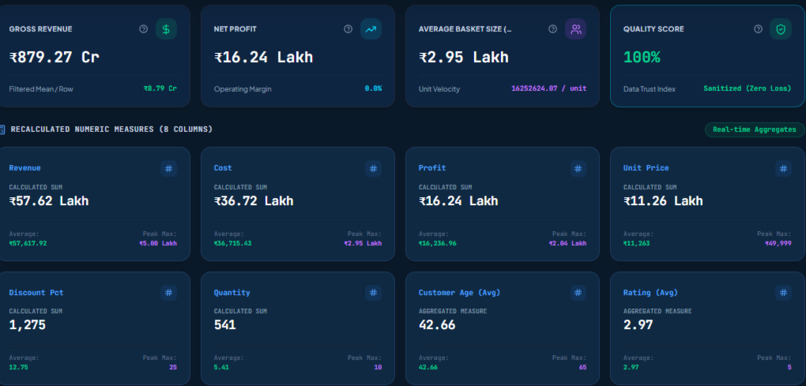Click the Sanitized (Zero Loss) status text
This screenshot has height=386, width=806.
coord(747,88)
